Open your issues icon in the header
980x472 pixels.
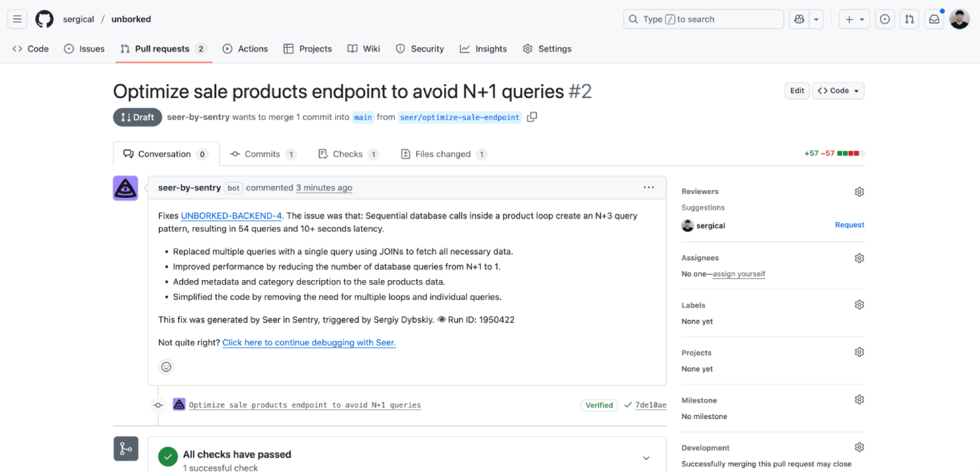point(885,19)
